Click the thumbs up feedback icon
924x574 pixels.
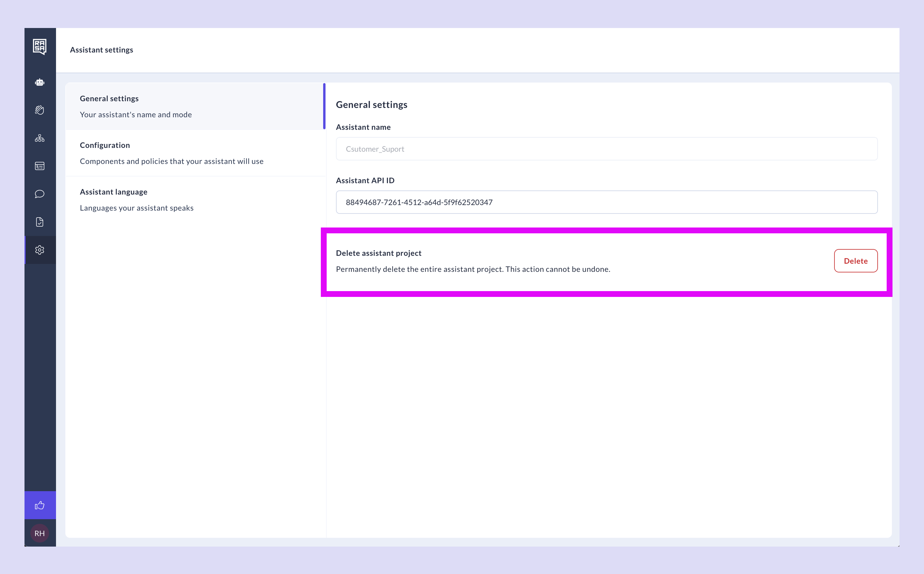[x=39, y=505]
